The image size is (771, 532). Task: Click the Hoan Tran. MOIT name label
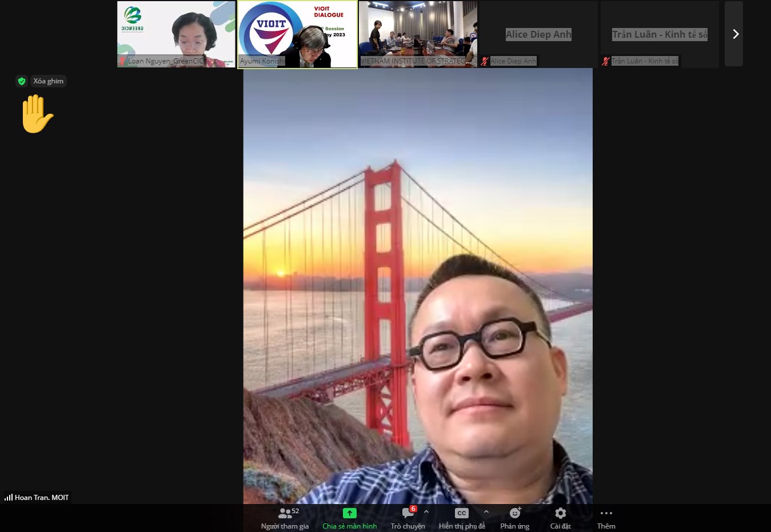click(x=41, y=498)
